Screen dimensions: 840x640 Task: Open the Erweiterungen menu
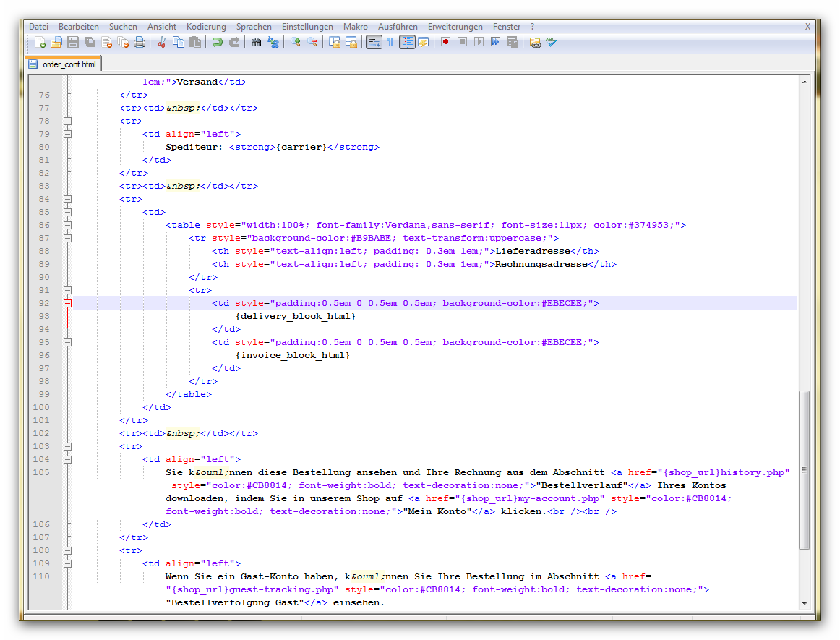point(455,27)
